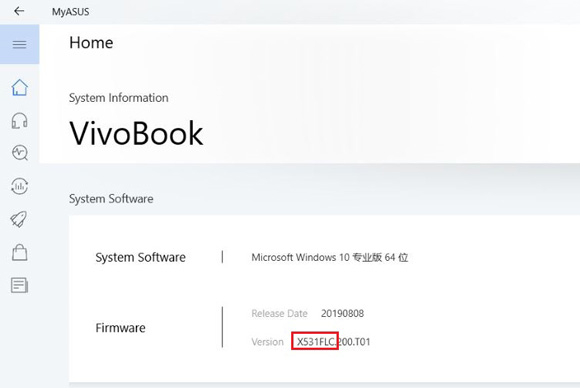Click the Firmware row label
Viewport: 580px width, 388px height.
[121, 328]
